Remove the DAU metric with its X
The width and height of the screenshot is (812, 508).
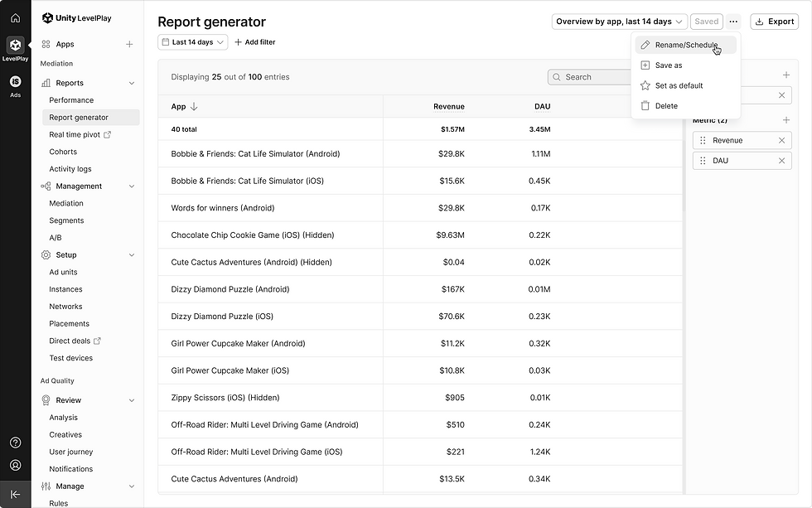781,161
